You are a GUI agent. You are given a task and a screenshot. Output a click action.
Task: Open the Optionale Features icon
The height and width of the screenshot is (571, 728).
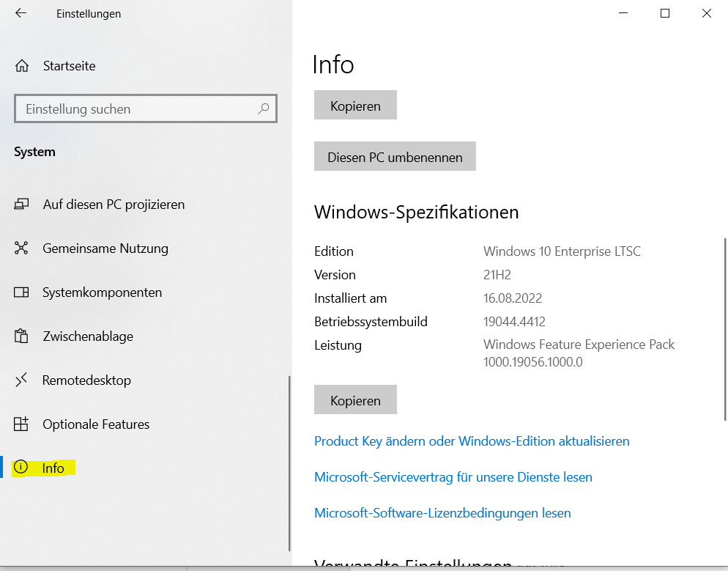tap(22, 424)
